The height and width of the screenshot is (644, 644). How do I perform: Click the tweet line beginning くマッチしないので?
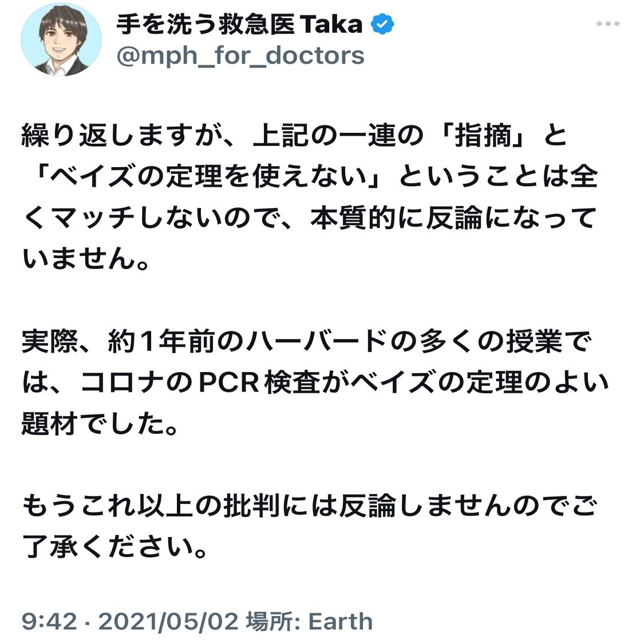309,218
